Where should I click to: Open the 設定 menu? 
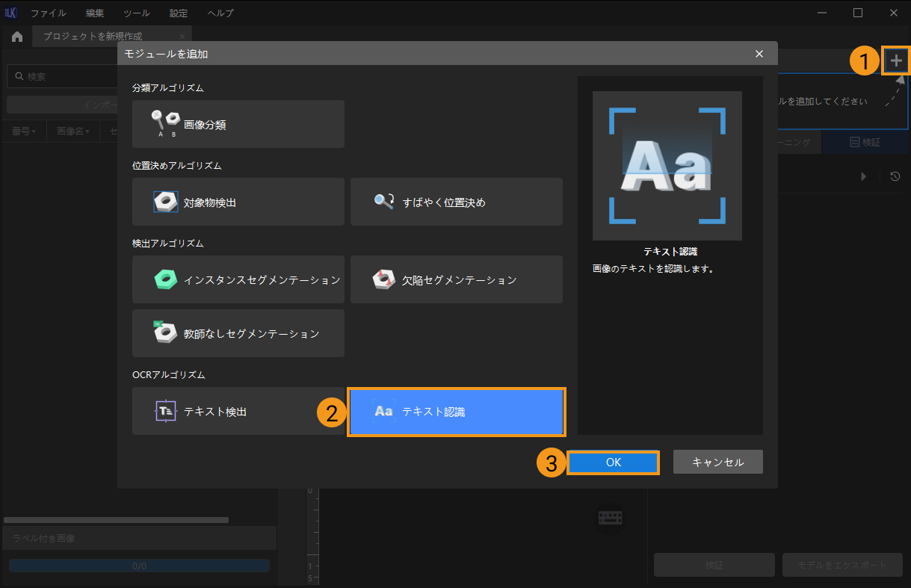point(179,13)
